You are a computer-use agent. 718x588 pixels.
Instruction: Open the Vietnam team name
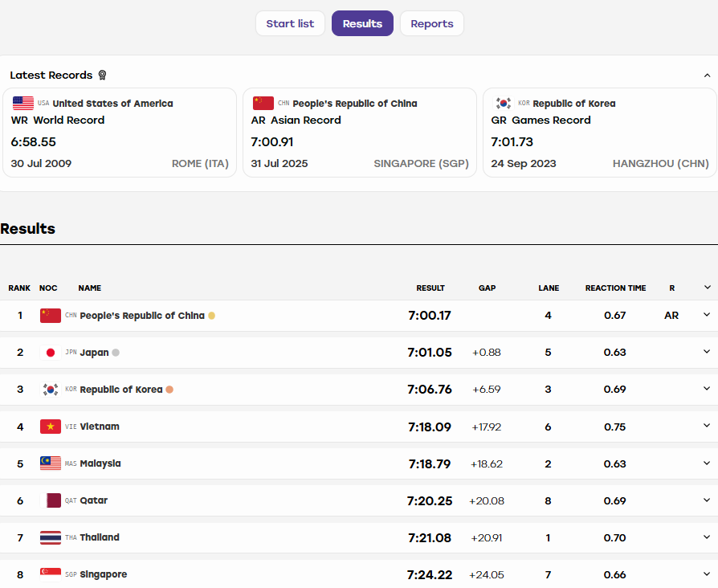coord(100,427)
